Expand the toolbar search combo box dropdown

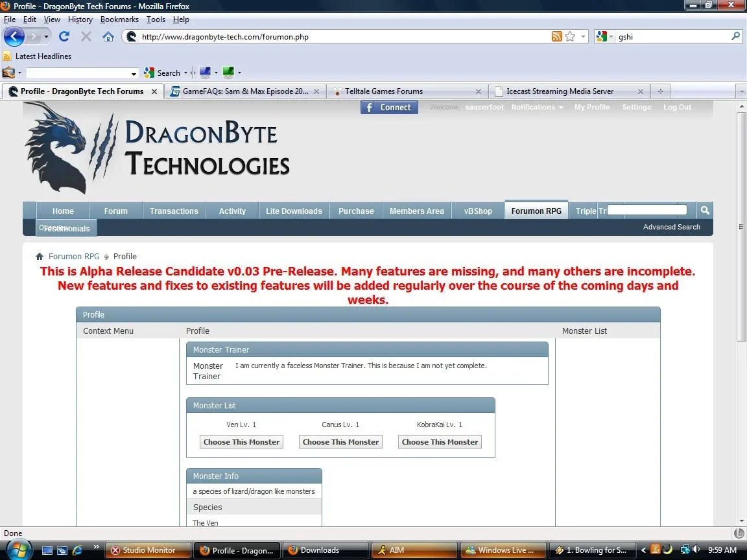[x=134, y=73]
